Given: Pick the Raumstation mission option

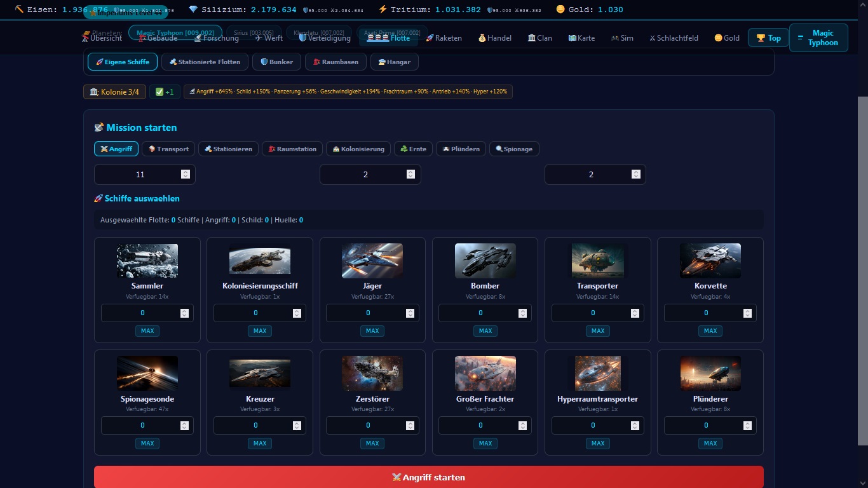Looking at the screenshot, I should [292, 149].
